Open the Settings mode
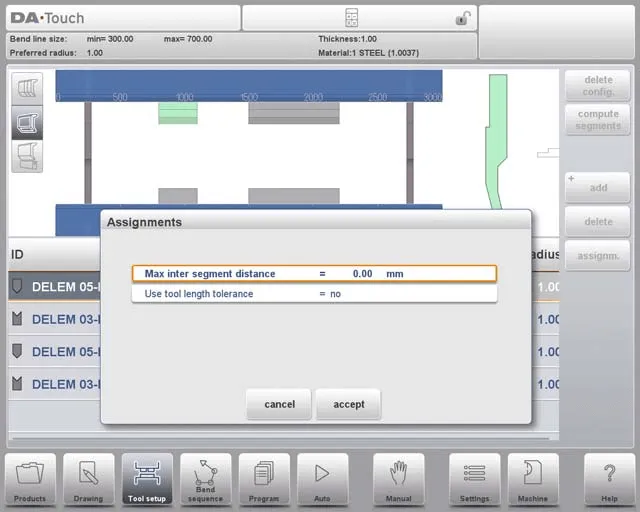 (474, 479)
